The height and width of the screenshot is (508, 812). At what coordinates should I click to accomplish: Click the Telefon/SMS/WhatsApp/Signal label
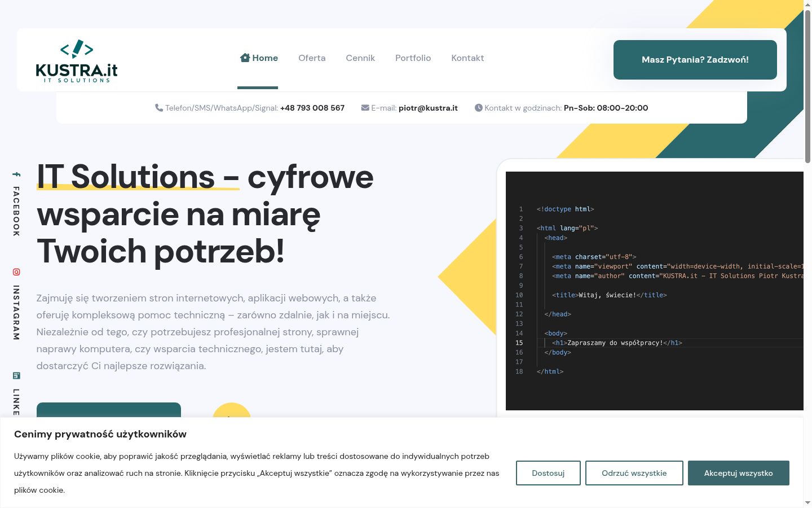pos(222,108)
